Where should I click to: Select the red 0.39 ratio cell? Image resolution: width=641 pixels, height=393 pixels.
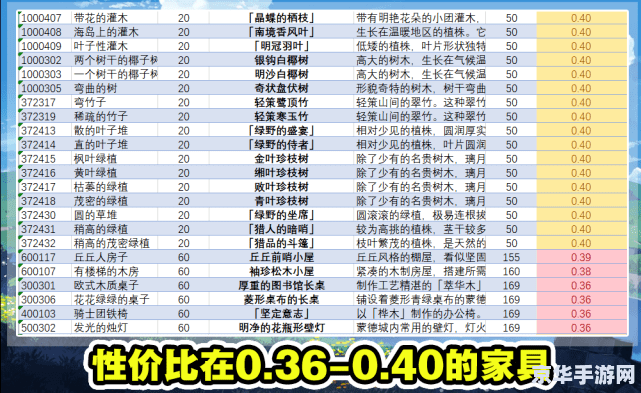581,257
